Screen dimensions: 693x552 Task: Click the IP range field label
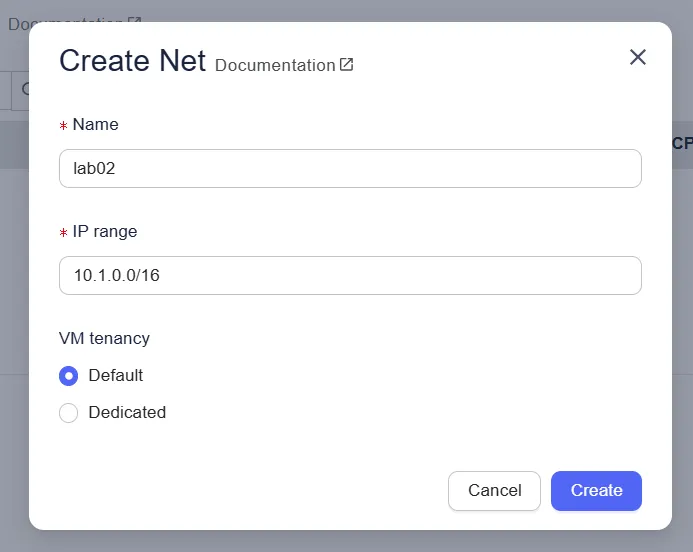tap(105, 231)
